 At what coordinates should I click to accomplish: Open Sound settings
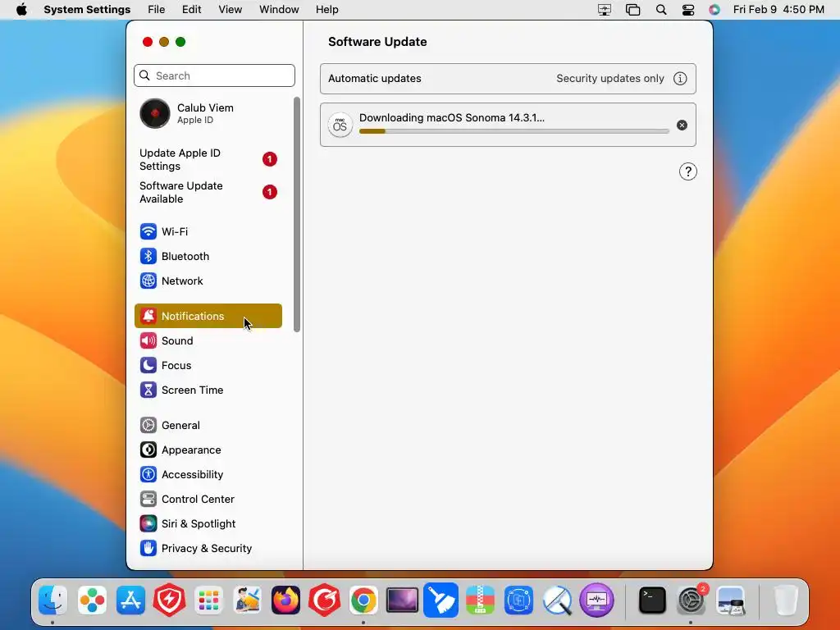pyautogui.click(x=208, y=340)
